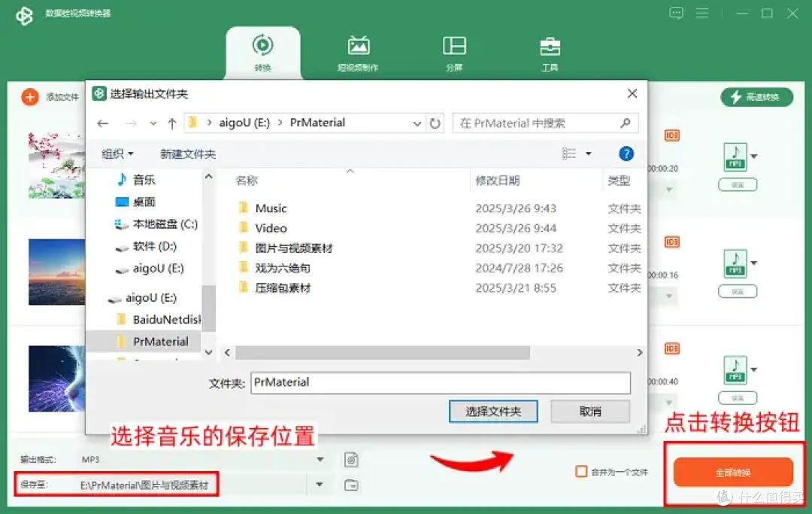Screen dimensions: 812x514
Task: Click the search magnifier icon
Action: point(626,123)
